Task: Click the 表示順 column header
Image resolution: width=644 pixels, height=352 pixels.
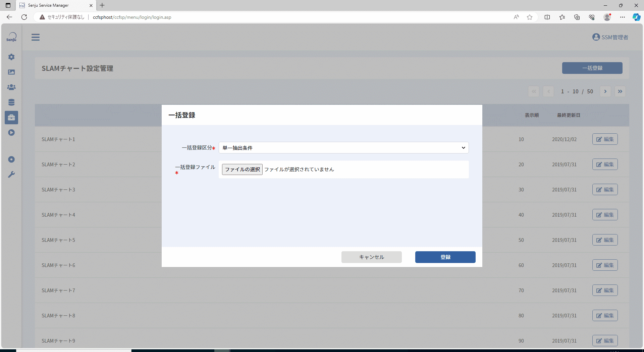Action: tap(532, 115)
